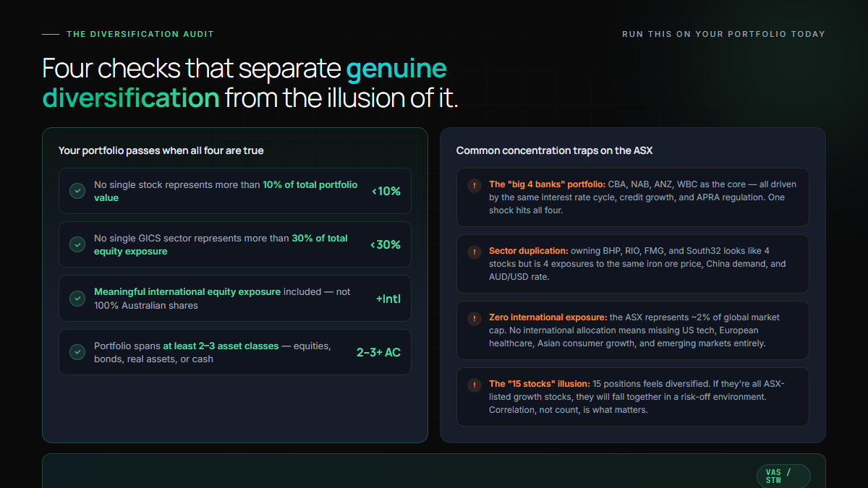Select the Sector duplication card
Viewport: 868px width, 488px height.
click(633, 264)
